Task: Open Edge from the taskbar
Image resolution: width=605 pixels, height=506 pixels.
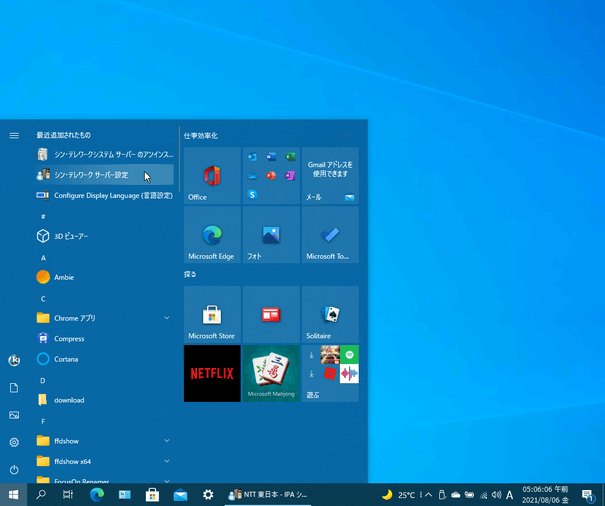Action: click(x=97, y=494)
